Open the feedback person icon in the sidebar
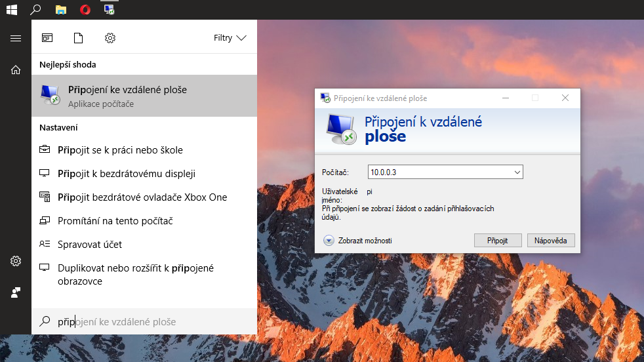Screen dimensions: 644x362 click(16, 292)
